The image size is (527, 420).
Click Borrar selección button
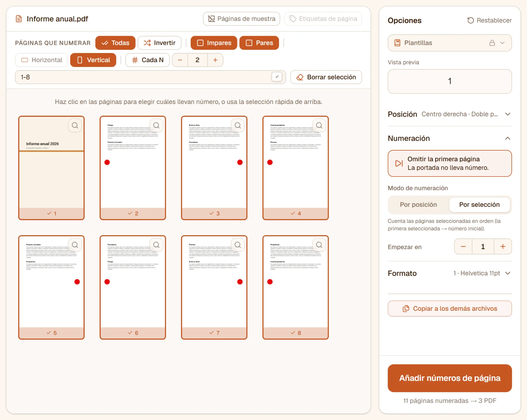(326, 77)
